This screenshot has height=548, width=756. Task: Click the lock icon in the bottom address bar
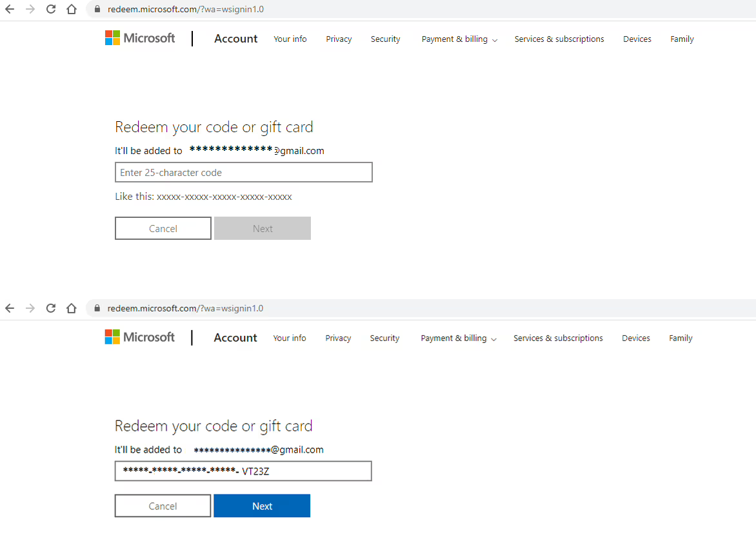[97, 308]
